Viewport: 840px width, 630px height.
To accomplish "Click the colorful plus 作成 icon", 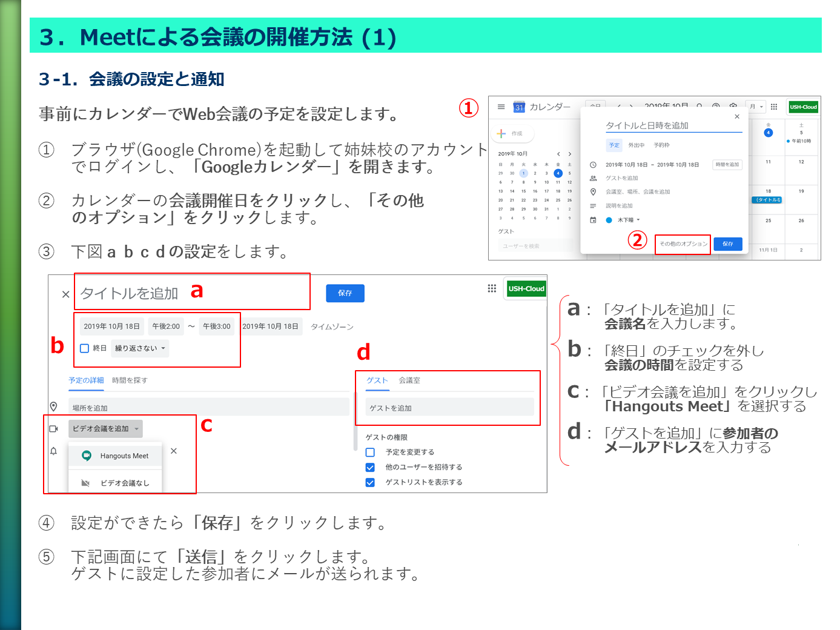I will click(x=501, y=133).
